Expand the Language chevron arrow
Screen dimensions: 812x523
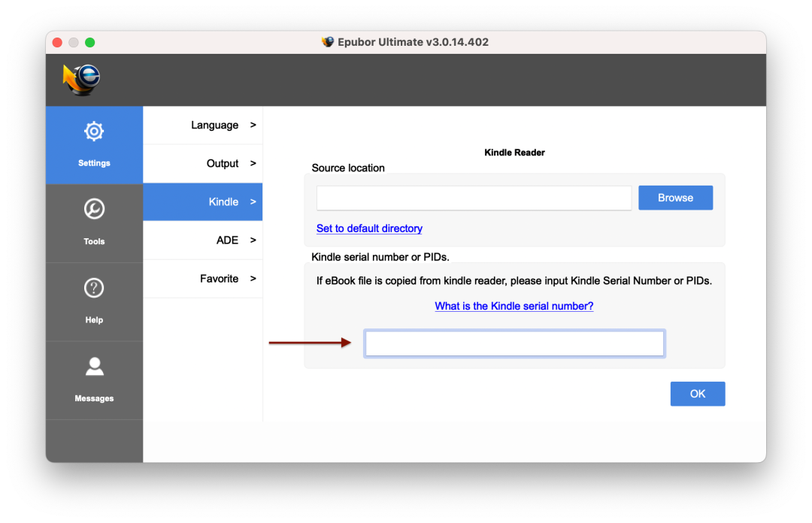click(253, 125)
